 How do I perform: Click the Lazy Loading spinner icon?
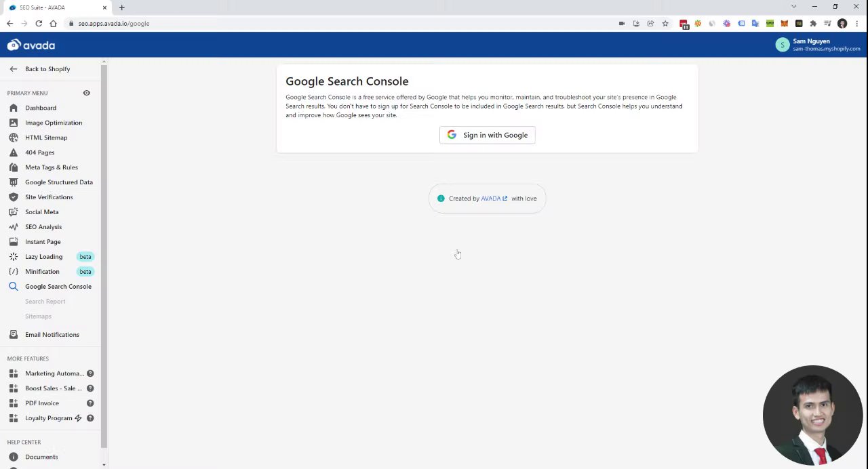(x=14, y=257)
